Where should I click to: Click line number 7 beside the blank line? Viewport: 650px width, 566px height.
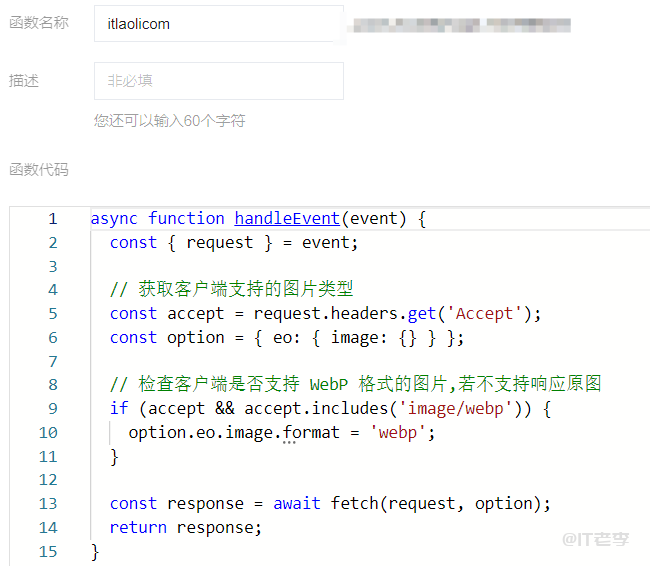(52, 361)
